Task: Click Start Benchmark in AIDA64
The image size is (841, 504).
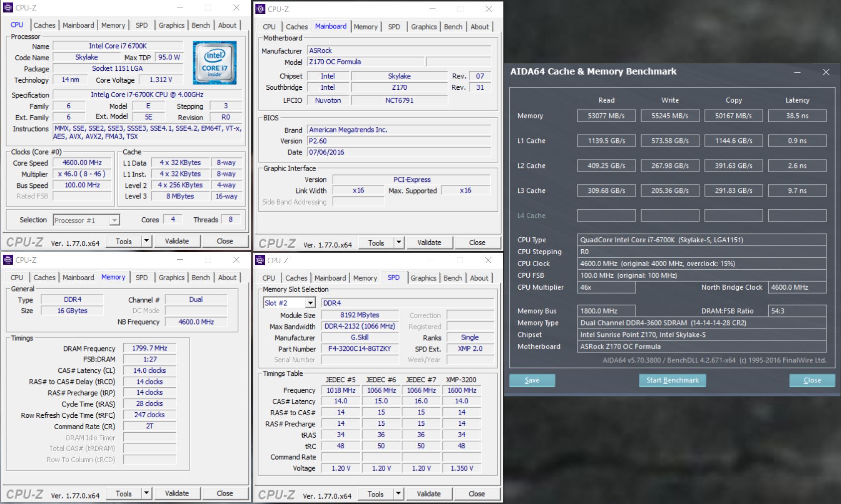Action: (x=672, y=380)
